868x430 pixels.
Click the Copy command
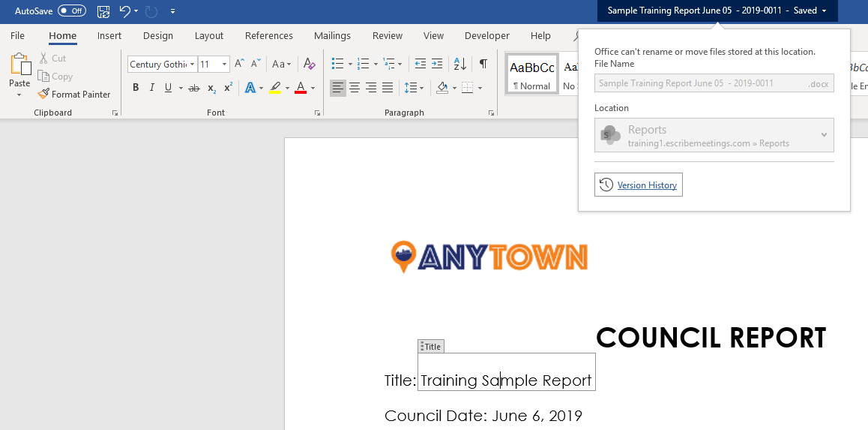pos(55,77)
